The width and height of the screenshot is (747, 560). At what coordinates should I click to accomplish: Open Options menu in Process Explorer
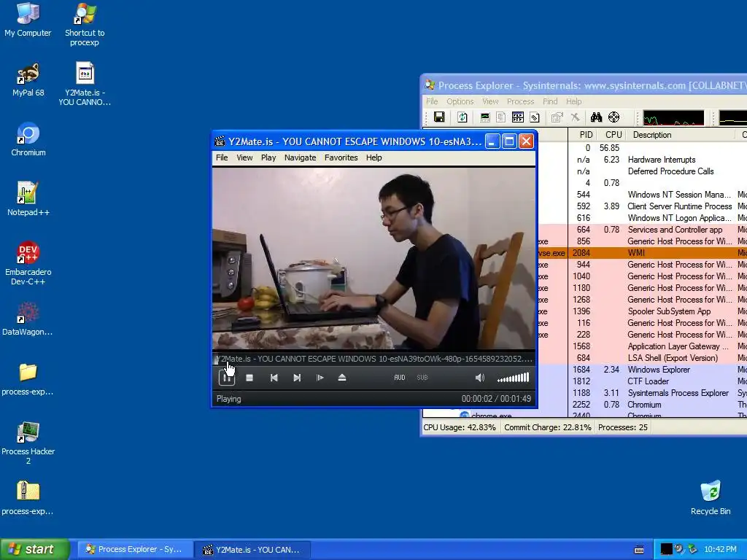click(x=460, y=101)
